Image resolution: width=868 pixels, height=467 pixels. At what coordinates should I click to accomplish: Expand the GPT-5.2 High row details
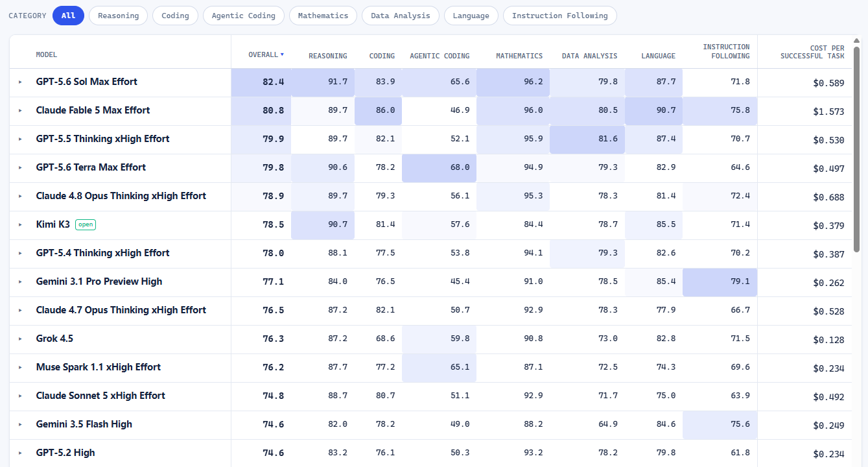20,453
